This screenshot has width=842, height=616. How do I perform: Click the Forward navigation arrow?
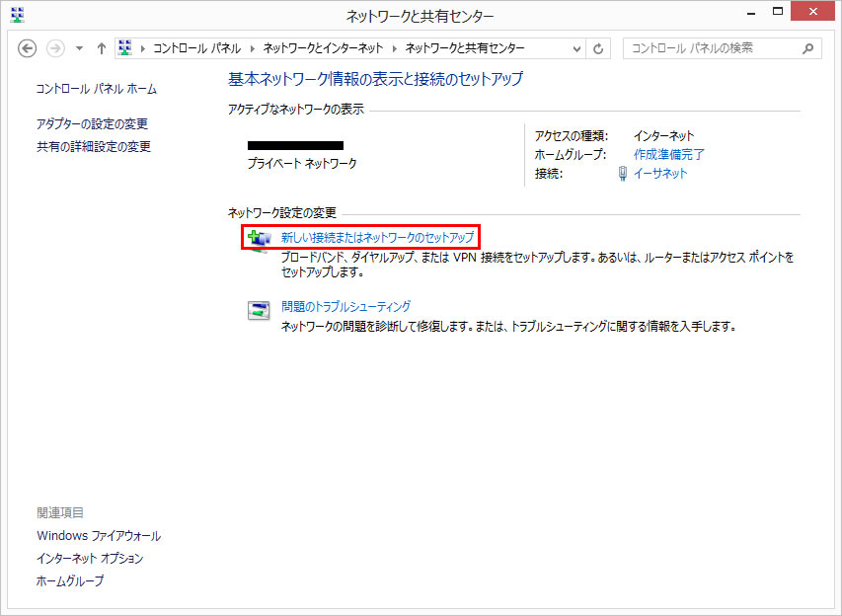(55, 48)
